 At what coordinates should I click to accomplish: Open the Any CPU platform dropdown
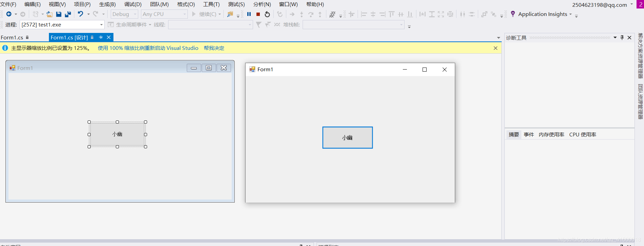(x=164, y=14)
